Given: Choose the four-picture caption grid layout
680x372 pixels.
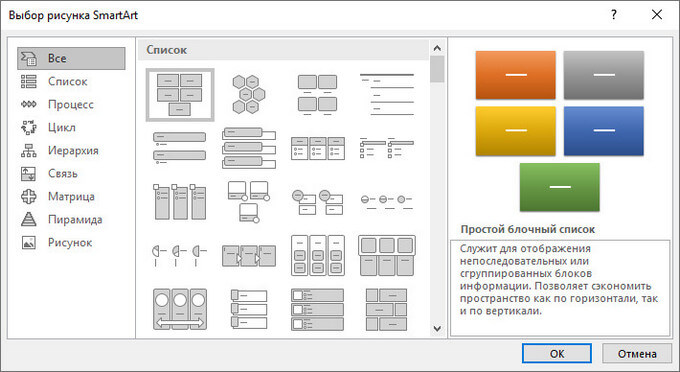Looking at the screenshot, I should [x=318, y=95].
